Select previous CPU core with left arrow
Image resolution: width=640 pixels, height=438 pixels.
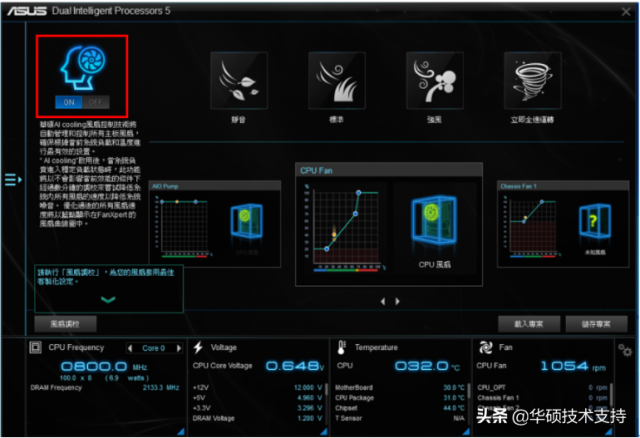tap(130, 348)
